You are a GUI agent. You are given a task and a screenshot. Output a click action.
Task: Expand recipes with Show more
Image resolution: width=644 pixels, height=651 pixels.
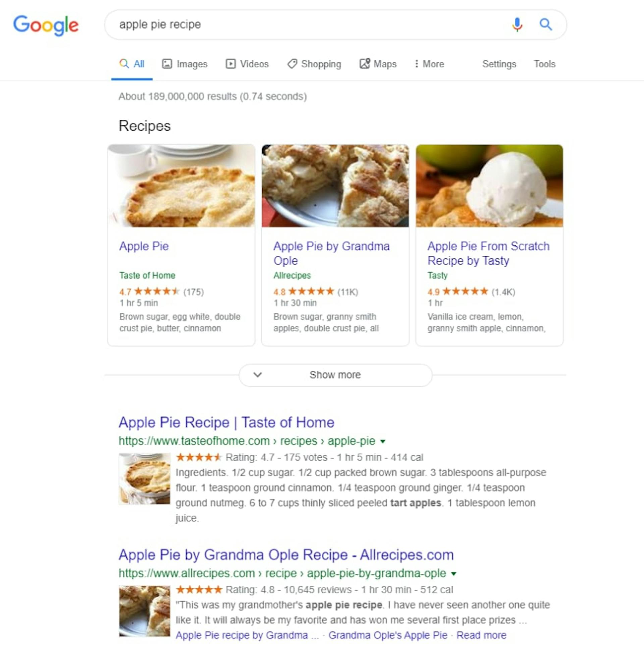tap(335, 375)
